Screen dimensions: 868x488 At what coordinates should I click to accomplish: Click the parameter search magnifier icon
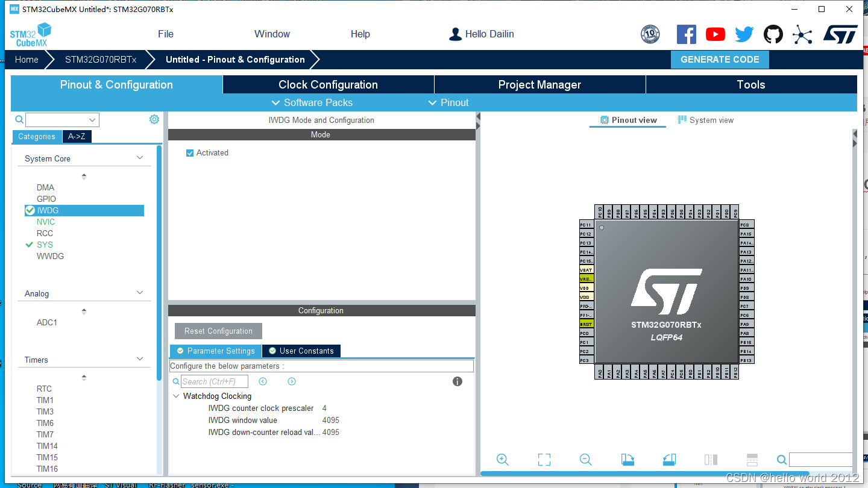pyautogui.click(x=176, y=381)
